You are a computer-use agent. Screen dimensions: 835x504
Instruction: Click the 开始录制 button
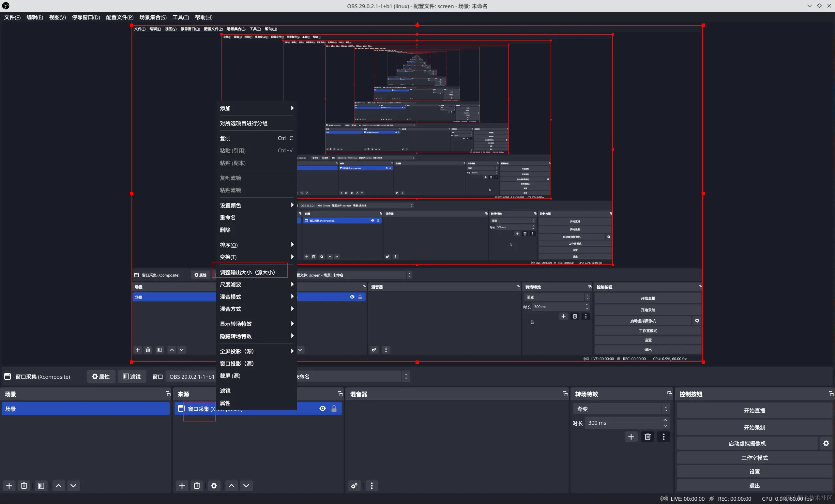click(x=754, y=427)
